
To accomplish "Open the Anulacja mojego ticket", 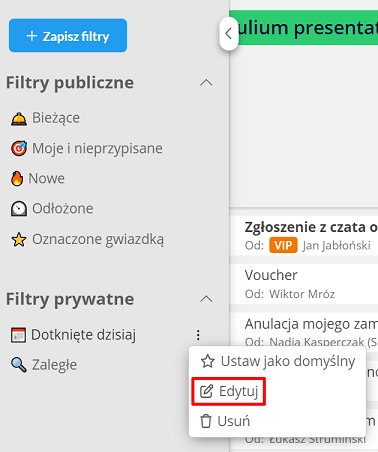I will tap(304, 330).
